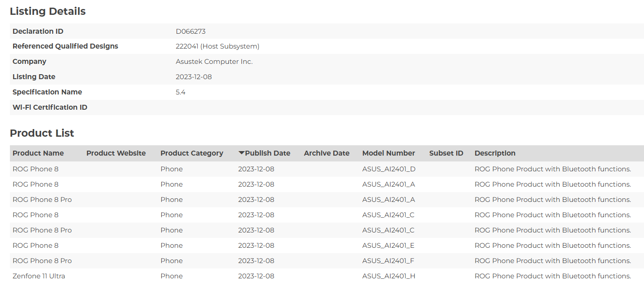This screenshot has width=644, height=295.
Task: Click the Listing Date value 2023-12-08
Action: click(194, 77)
